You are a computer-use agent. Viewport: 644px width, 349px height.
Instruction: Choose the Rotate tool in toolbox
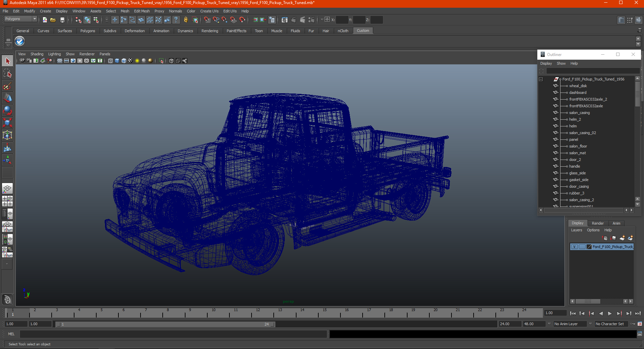pyautogui.click(x=7, y=110)
